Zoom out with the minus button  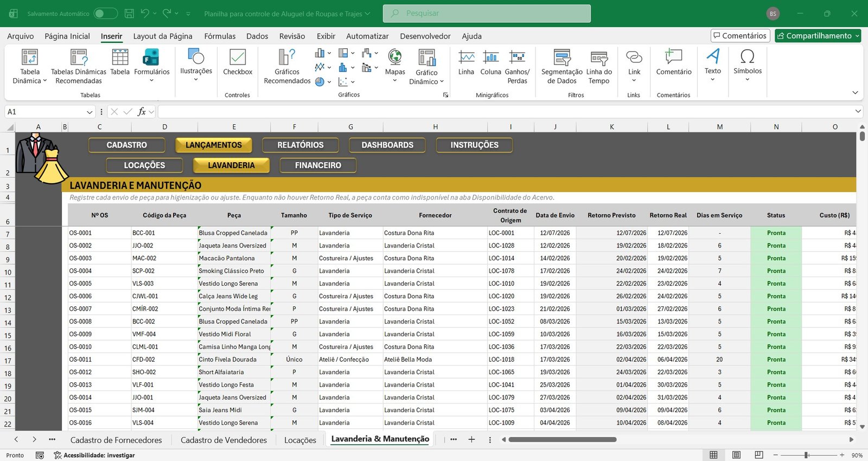pyautogui.click(x=776, y=455)
